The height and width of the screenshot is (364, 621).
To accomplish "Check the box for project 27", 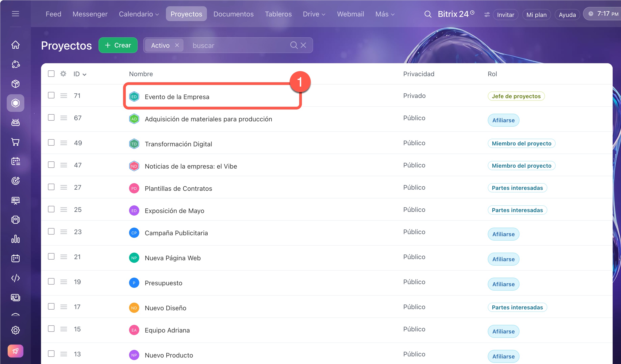I will (x=51, y=187).
